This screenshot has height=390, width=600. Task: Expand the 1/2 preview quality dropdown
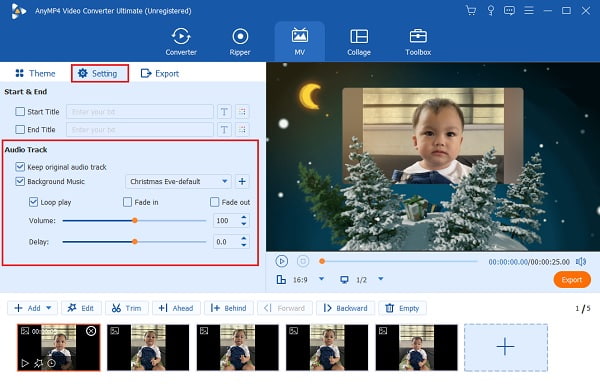[x=381, y=279]
